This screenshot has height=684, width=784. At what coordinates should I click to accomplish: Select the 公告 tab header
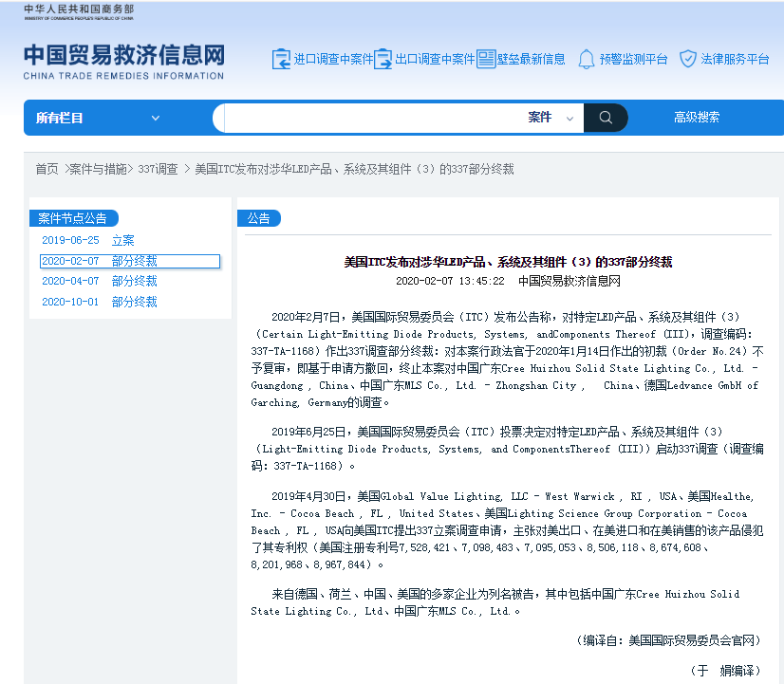[258, 218]
